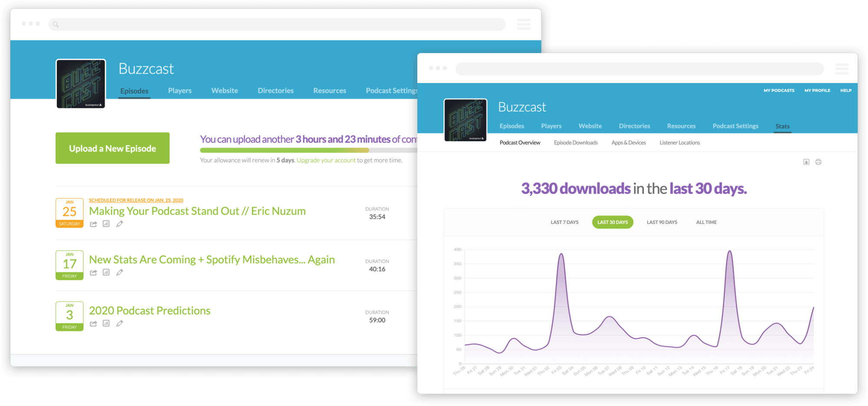Image resolution: width=868 pixels, height=406 pixels.
Task: Open stats for "2020 Podcast Predictions"
Action: click(x=106, y=323)
